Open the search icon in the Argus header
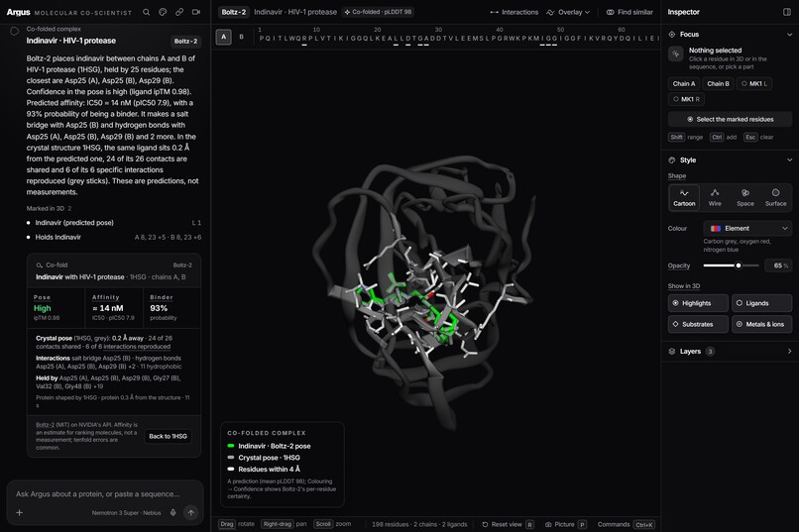Image resolution: width=799 pixels, height=532 pixels. click(x=147, y=12)
